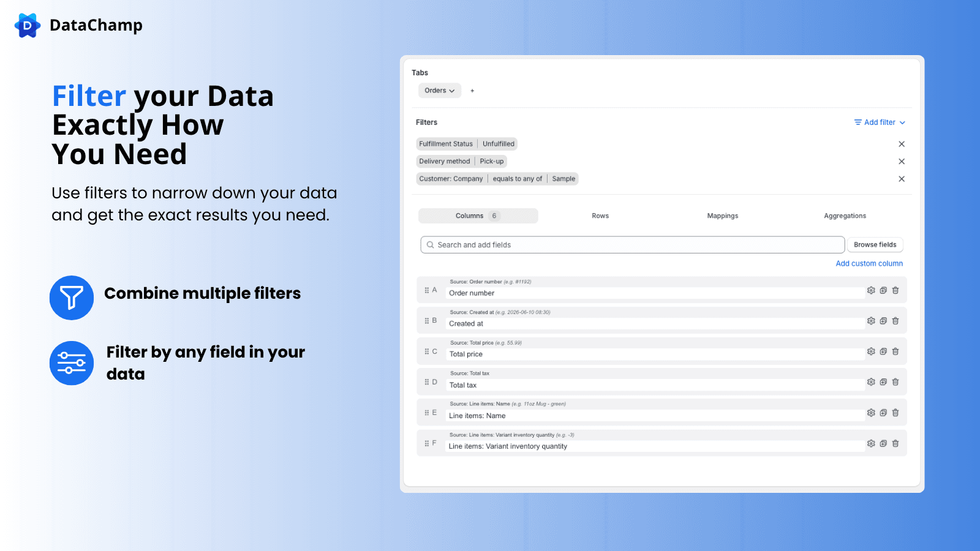Open the Orders tab dropdown
This screenshot has height=551, width=980.
click(440, 91)
